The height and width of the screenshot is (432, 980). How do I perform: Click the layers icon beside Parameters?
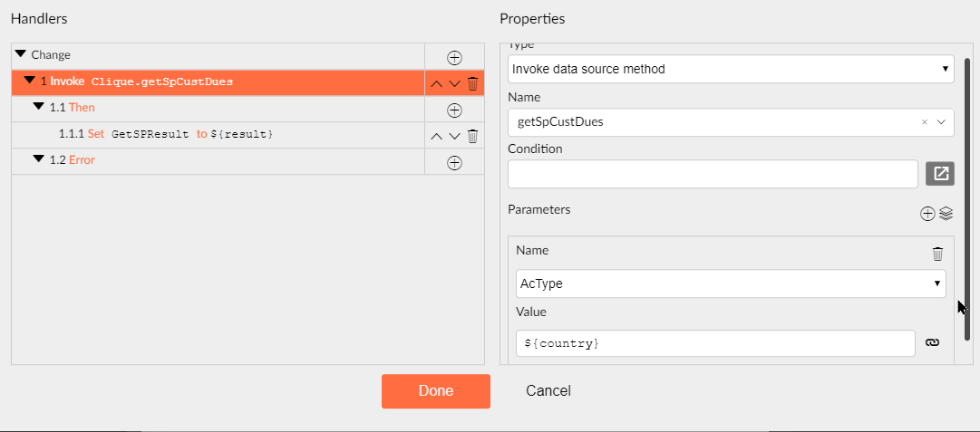(x=946, y=214)
